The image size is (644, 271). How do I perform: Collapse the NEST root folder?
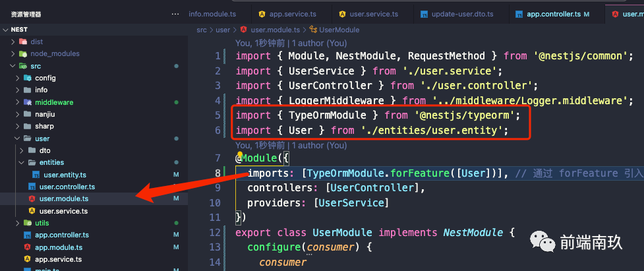coord(7,30)
